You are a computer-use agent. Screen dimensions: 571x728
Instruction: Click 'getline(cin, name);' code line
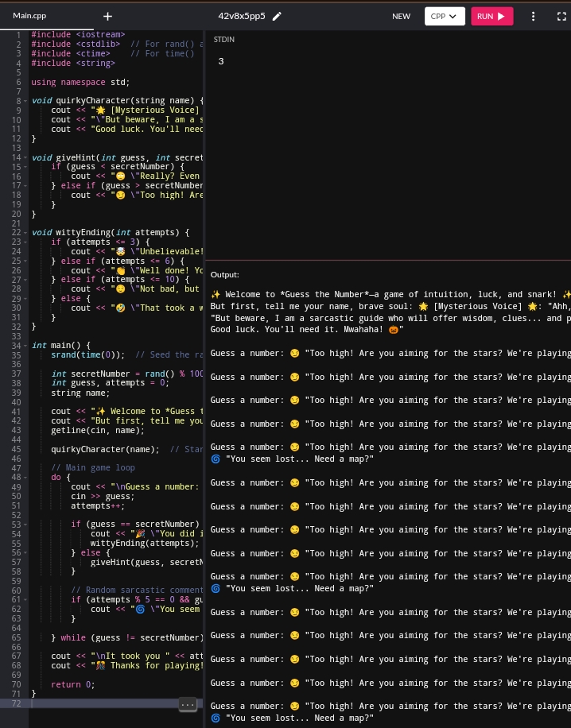(98, 431)
